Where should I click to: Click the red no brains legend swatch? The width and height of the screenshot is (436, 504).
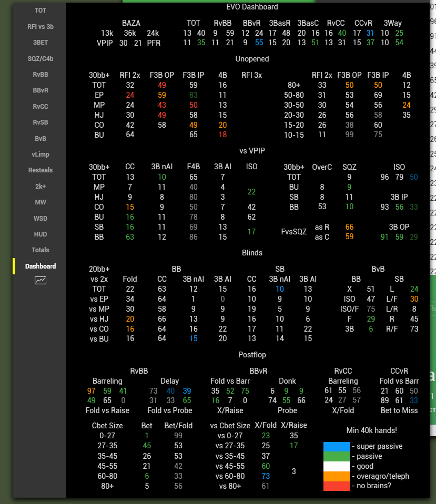coord(336,486)
